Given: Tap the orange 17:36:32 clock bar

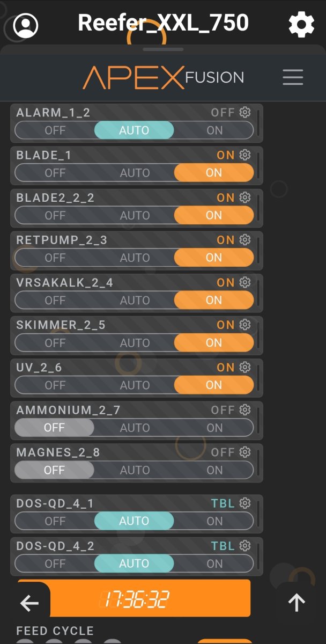Looking at the screenshot, I should point(134,598).
